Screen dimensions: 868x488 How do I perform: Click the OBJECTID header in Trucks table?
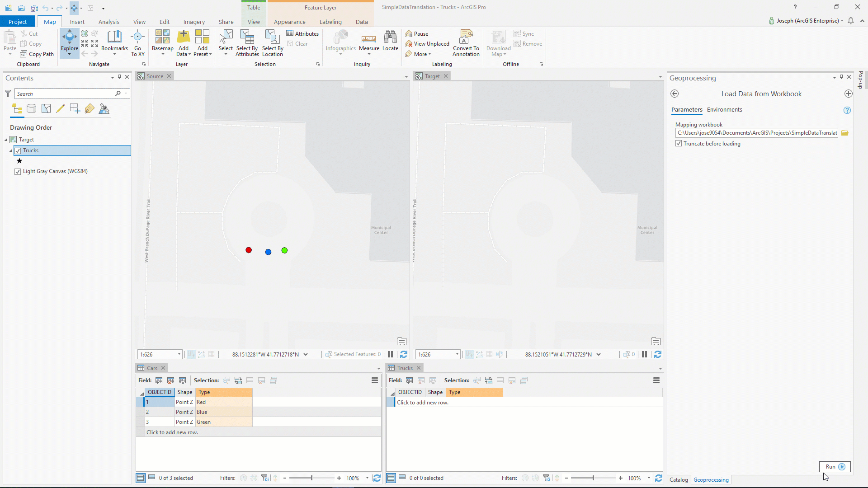coord(410,392)
